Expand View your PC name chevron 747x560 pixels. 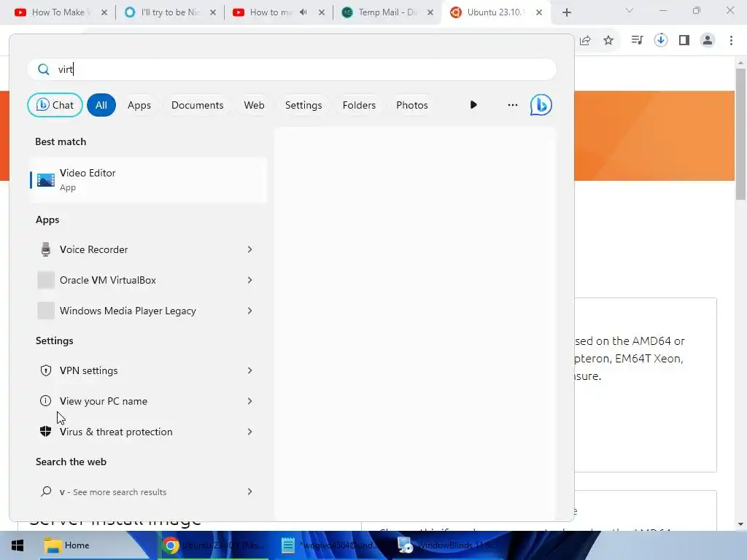249,401
